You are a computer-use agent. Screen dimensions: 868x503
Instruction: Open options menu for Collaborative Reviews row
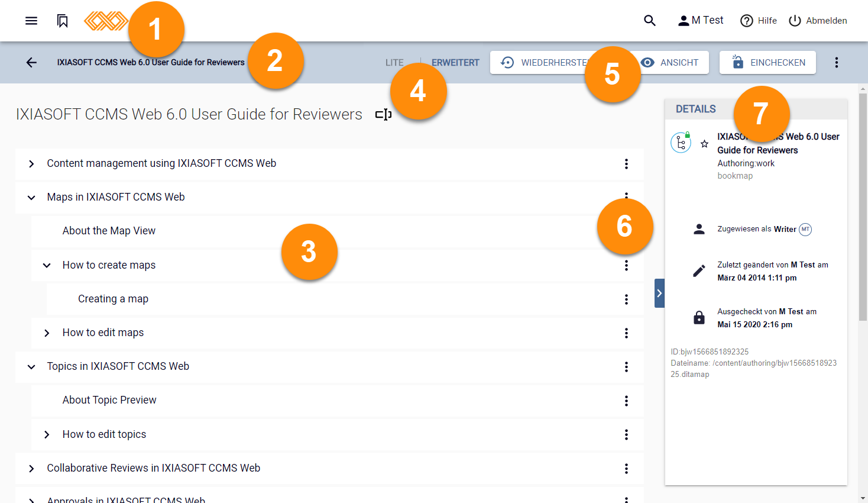pyautogui.click(x=626, y=469)
